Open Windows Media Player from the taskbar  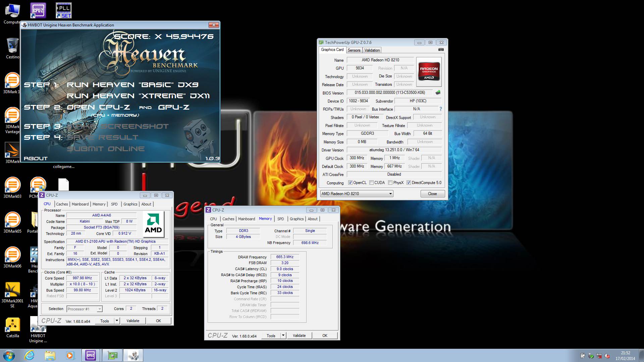pyautogui.click(x=70, y=355)
